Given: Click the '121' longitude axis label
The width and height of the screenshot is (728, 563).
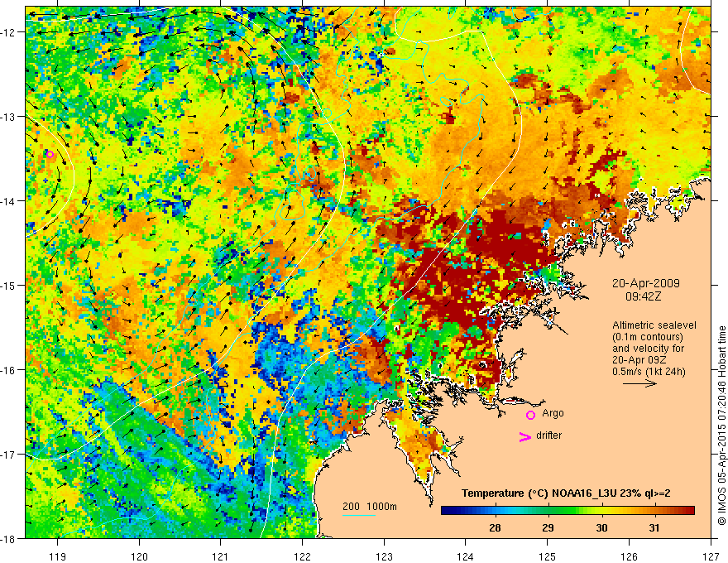Looking at the screenshot, I should (221, 556).
